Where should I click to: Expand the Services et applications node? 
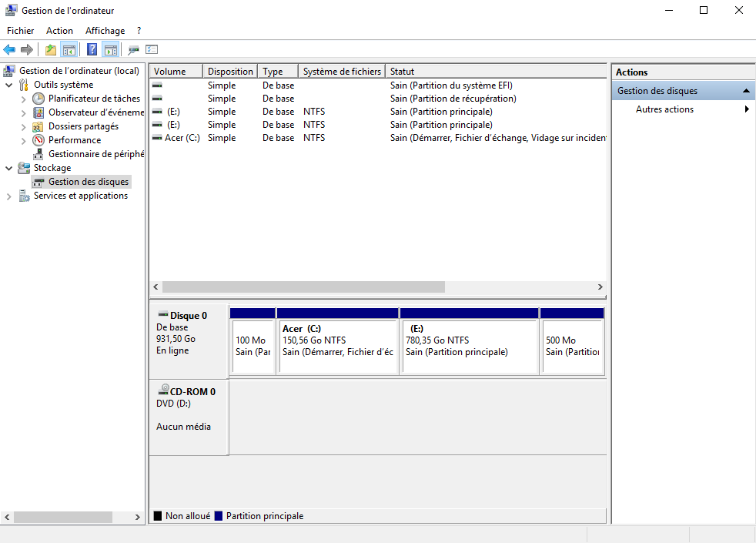click(9, 196)
